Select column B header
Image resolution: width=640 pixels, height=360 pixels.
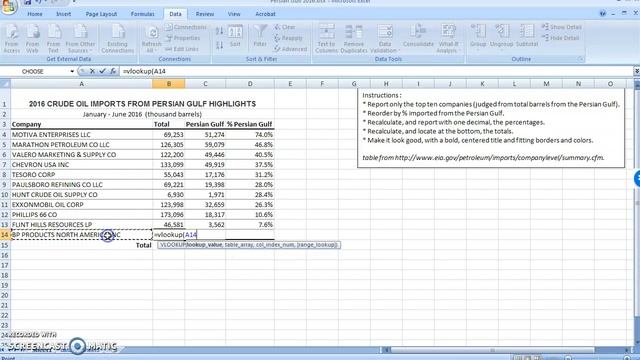(x=169, y=84)
